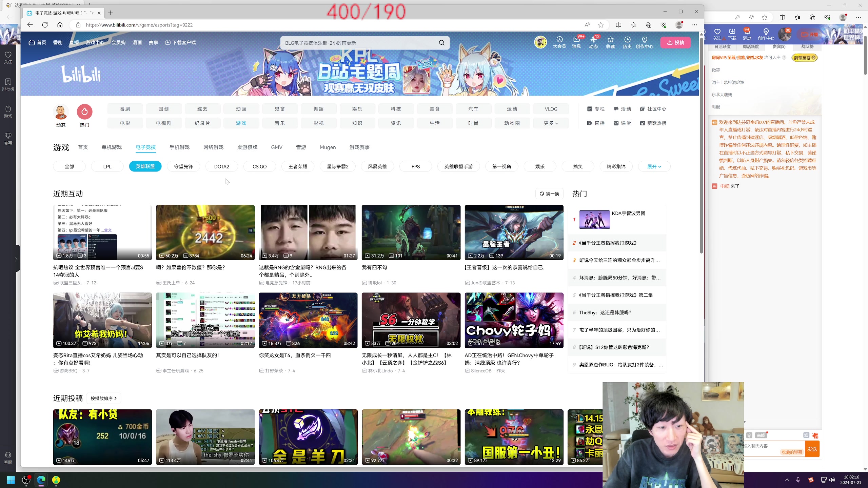Select the 王者荣耀 tag filter

pyautogui.click(x=298, y=166)
